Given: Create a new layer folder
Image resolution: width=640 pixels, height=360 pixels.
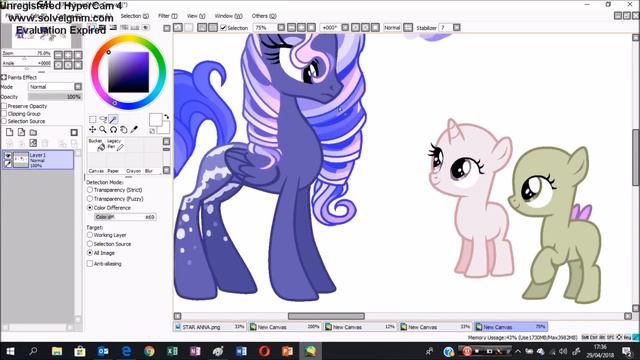Looking at the screenshot, I should [x=33, y=132].
